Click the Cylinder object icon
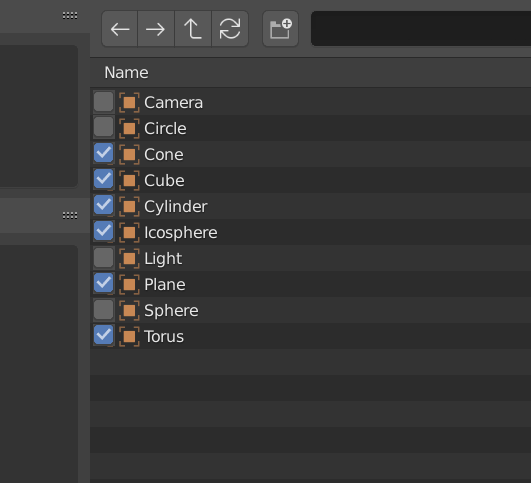Screen dimensions: 531x483 click(x=129, y=207)
